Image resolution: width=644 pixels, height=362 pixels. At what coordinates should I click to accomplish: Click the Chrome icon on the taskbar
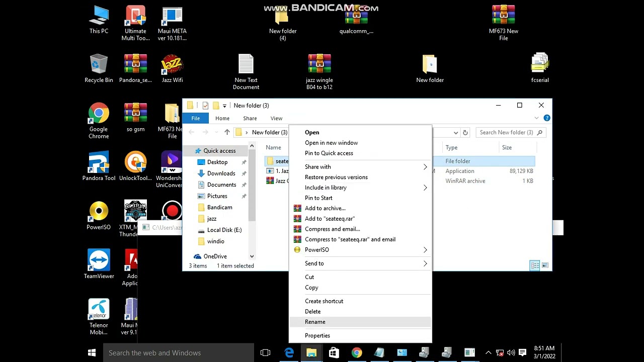click(x=356, y=353)
